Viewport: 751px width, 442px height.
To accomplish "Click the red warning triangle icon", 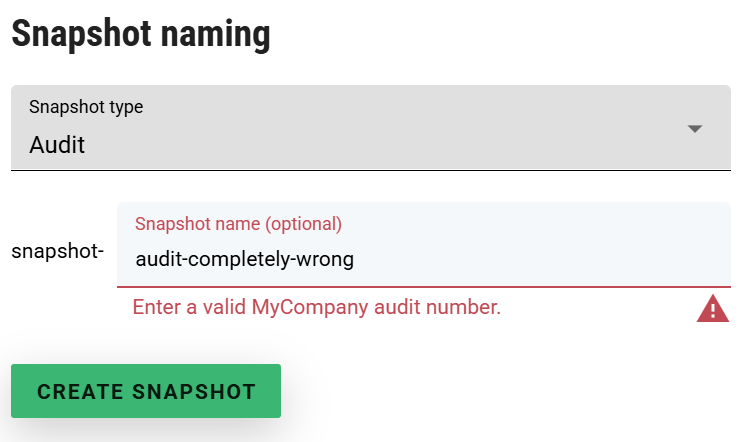I will (712, 309).
